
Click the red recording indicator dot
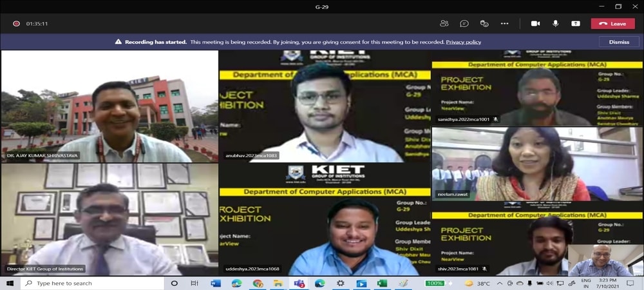tap(16, 24)
